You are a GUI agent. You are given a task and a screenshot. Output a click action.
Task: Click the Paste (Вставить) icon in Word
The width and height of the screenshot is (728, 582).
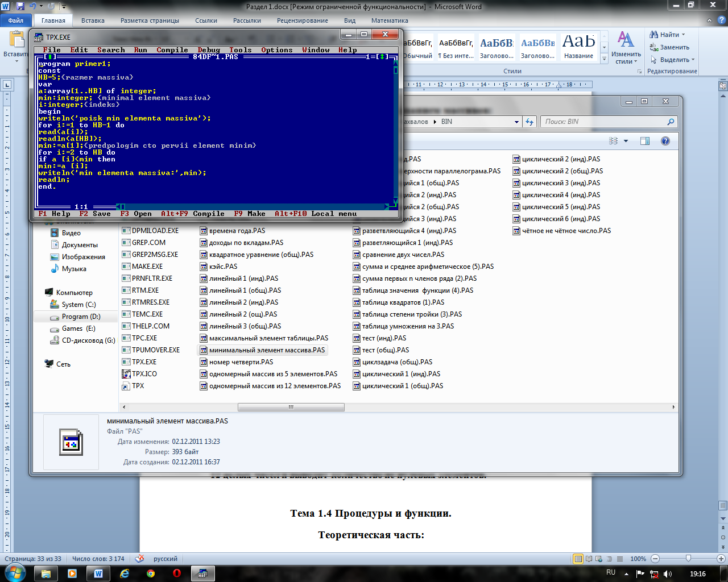(15, 41)
